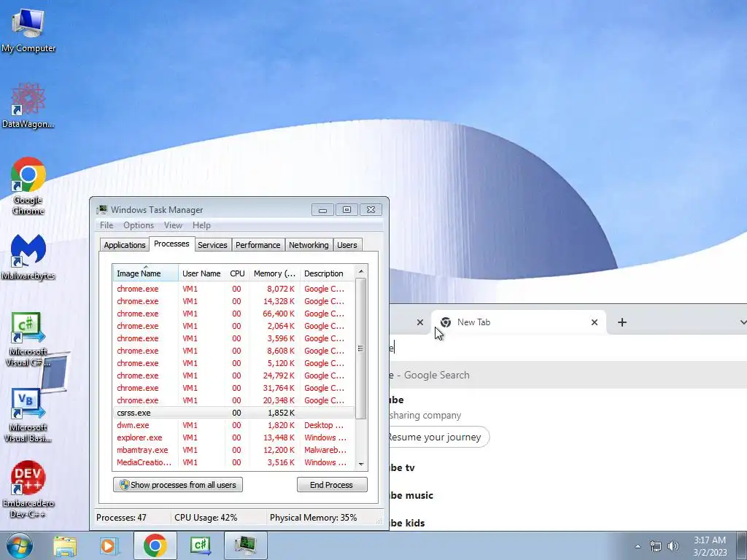This screenshot has height=560, width=747.
Task: Choose the 'be kids' search suggestion
Action: tap(568, 522)
